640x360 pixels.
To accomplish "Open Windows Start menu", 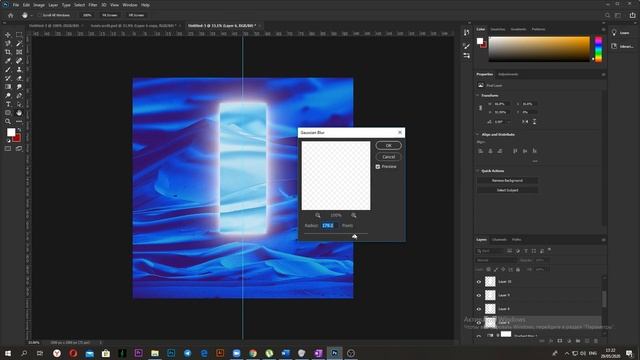I will [8, 353].
